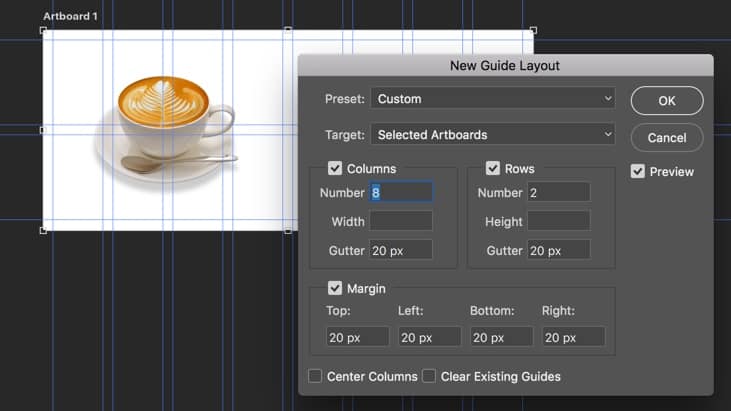Enable Center Columns checkbox
Screen dimensions: 731x411
click(315, 376)
